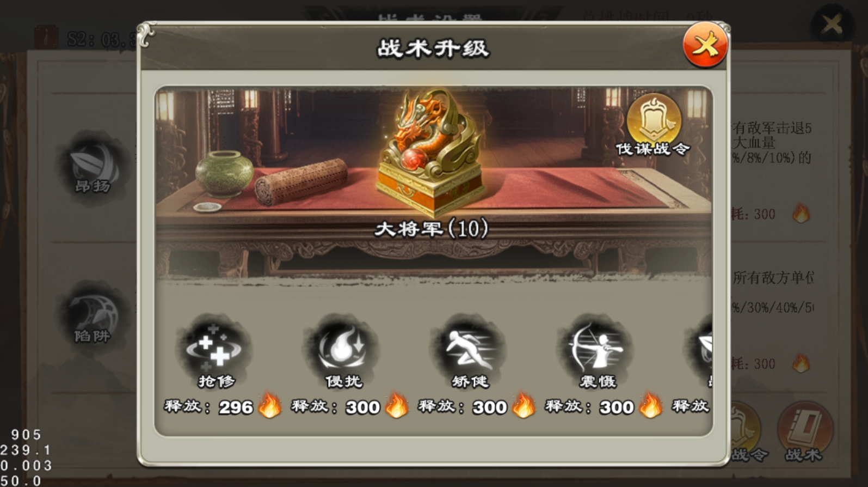
Task: Click the 大将军(10) rank label
Action: pyautogui.click(x=432, y=229)
